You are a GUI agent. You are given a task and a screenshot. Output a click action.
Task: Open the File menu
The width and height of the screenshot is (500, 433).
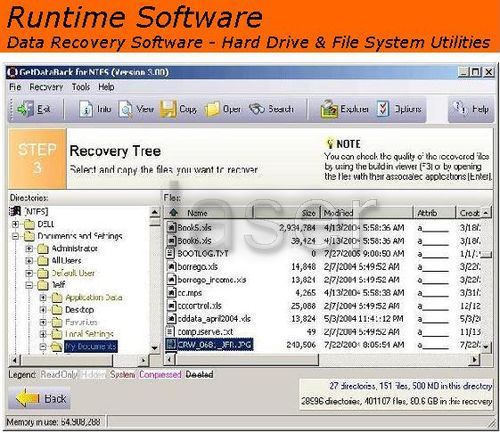[x=15, y=87]
